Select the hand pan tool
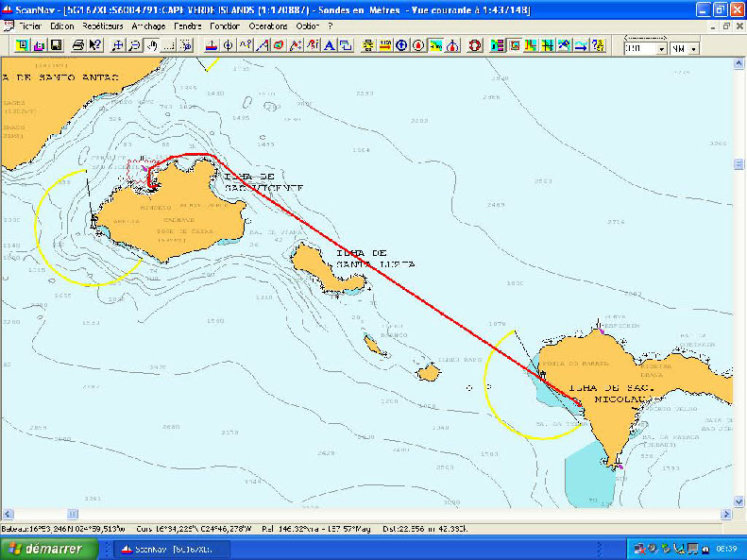 point(152,45)
